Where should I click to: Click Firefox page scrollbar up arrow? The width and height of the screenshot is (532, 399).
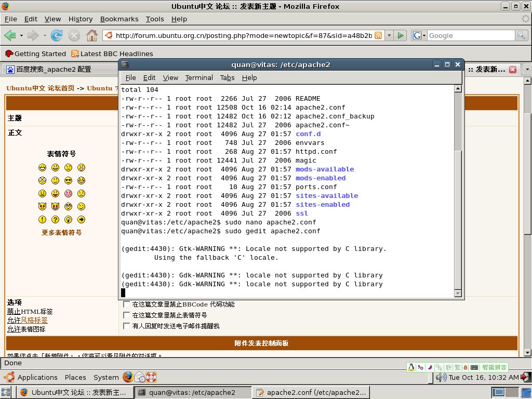point(527,81)
